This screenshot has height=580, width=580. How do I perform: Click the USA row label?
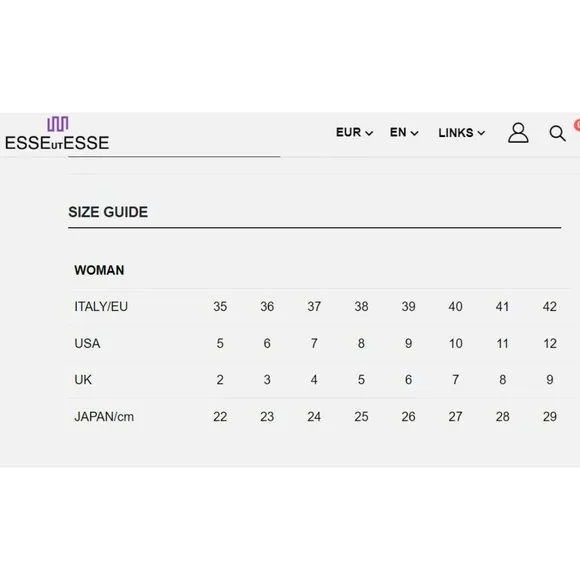[x=87, y=344]
